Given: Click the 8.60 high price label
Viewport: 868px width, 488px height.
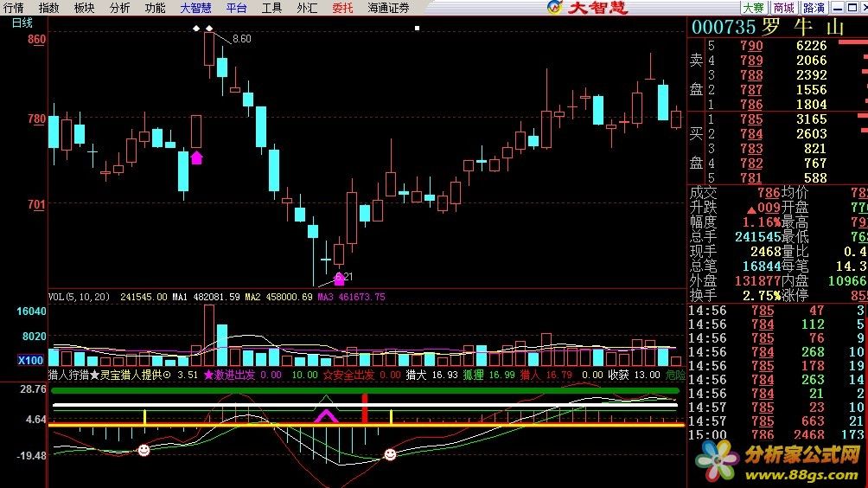Looking at the screenshot, I should [x=242, y=39].
